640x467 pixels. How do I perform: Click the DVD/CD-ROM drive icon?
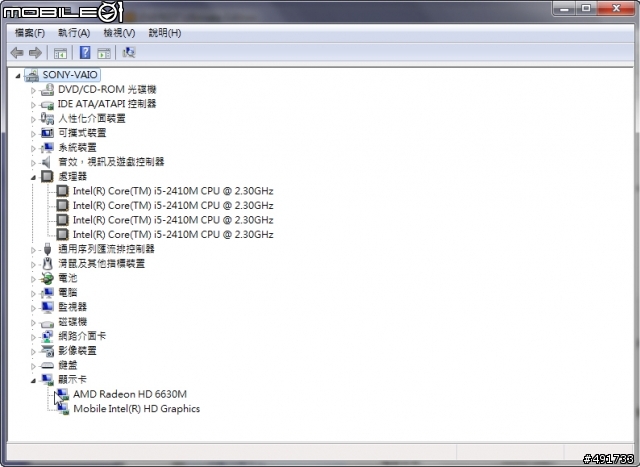(47, 89)
